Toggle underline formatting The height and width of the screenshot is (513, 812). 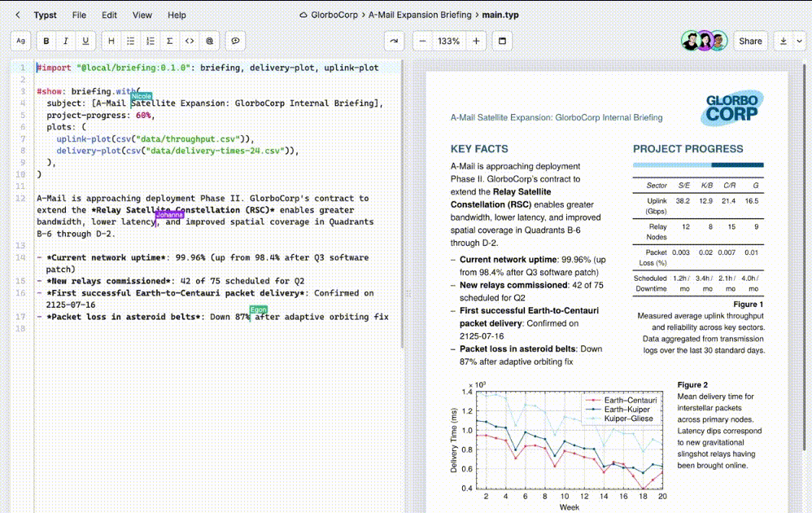point(86,41)
